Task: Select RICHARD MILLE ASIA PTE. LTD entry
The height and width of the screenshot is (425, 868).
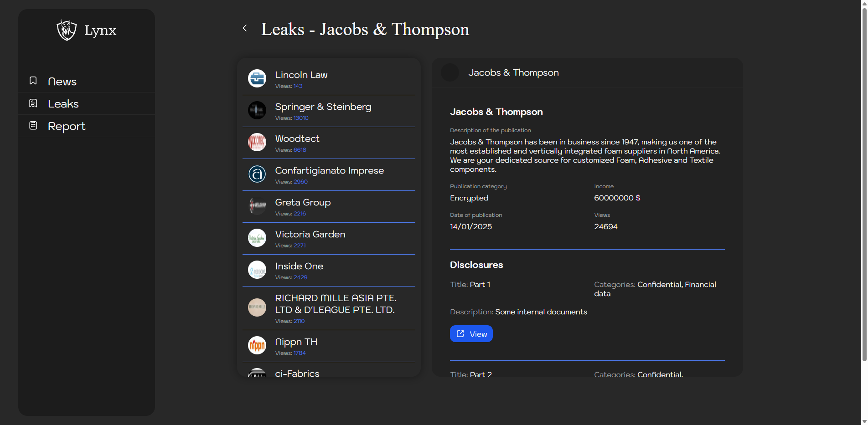Action: (x=336, y=304)
